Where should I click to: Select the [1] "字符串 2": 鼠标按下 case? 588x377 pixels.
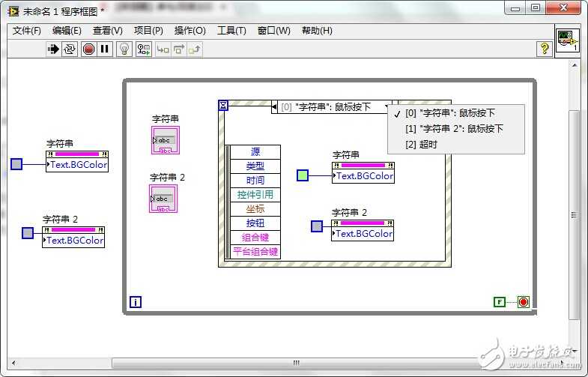point(456,129)
